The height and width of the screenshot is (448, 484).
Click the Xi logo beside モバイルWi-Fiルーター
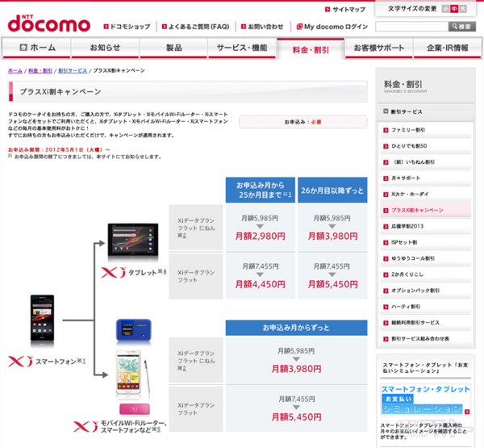point(86,427)
